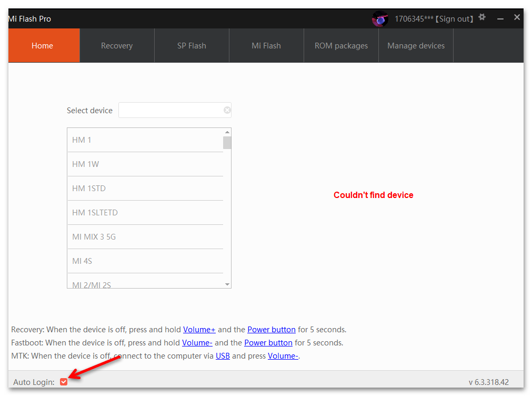Click the Power button link in the Fastboot line
Image resolution: width=532 pixels, height=396 pixels.
268,343
